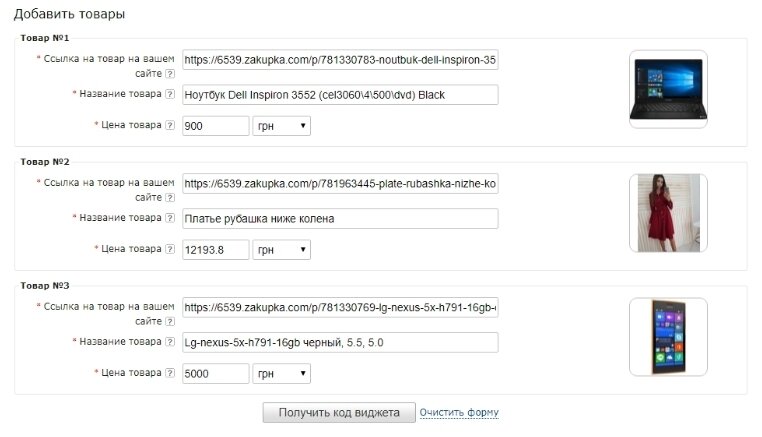Click help icon beside Товар №1 price label
Viewport: 762px width, 437px height.
tap(170, 126)
